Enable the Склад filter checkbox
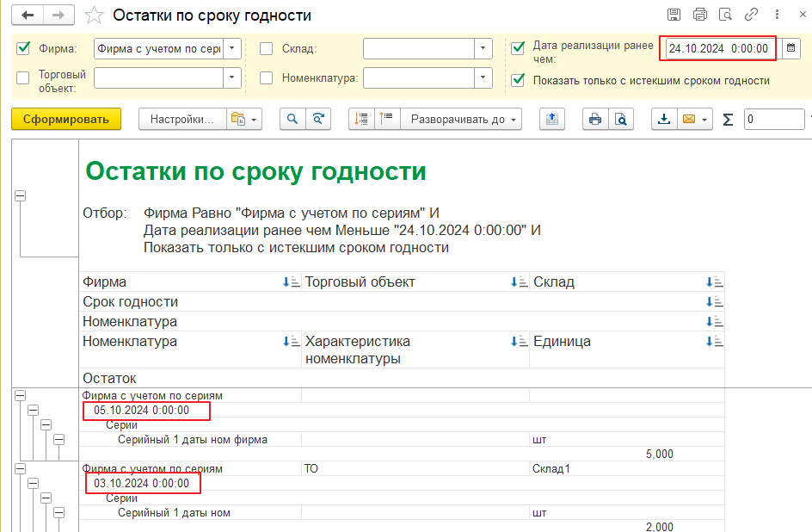 [267, 49]
